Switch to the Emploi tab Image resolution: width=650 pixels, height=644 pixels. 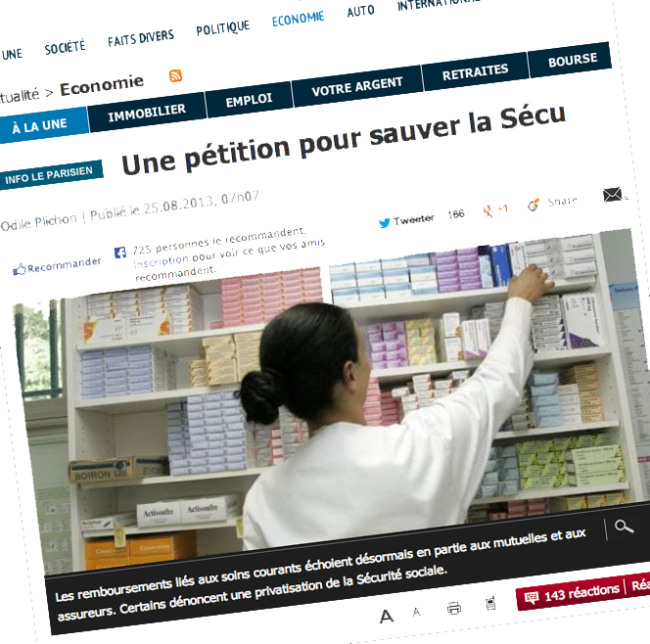[x=249, y=100]
